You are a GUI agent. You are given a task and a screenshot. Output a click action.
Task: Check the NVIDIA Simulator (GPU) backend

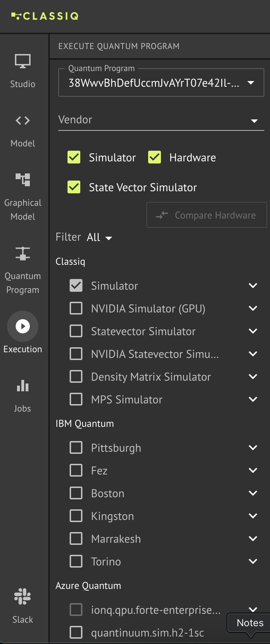[76, 308]
